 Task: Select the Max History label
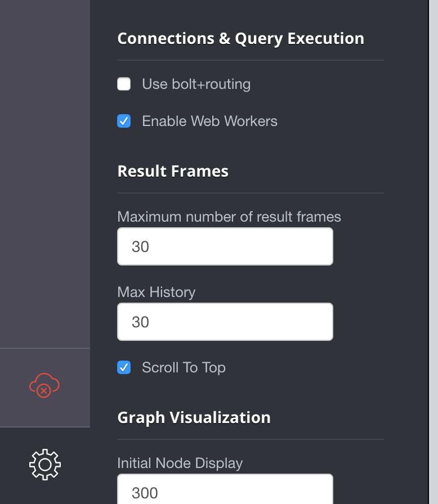click(x=157, y=292)
